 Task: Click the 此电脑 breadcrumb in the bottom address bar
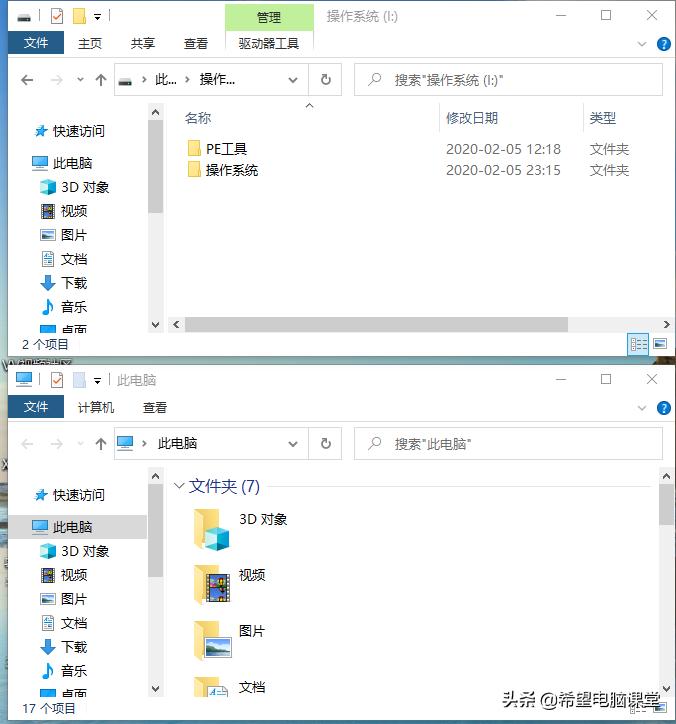click(x=177, y=444)
